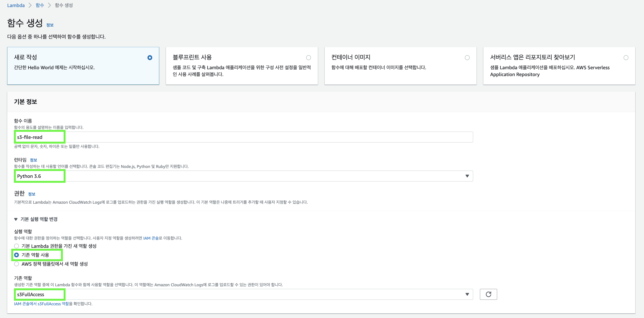Open the 정보 link next to 함수 생성
Screen dimensions: 644x318
click(50, 25)
